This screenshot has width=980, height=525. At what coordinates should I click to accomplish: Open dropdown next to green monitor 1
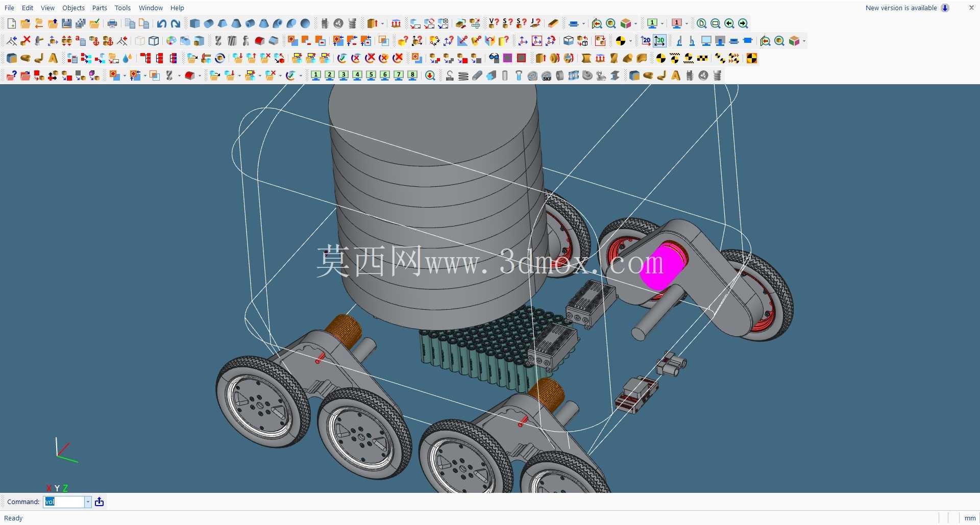click(663, 23)
